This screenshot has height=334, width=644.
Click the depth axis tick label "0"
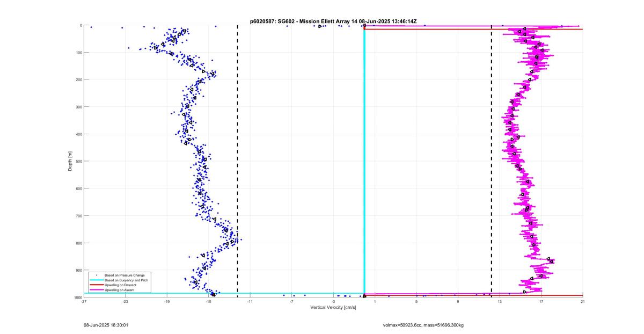[x=80, y=25]
